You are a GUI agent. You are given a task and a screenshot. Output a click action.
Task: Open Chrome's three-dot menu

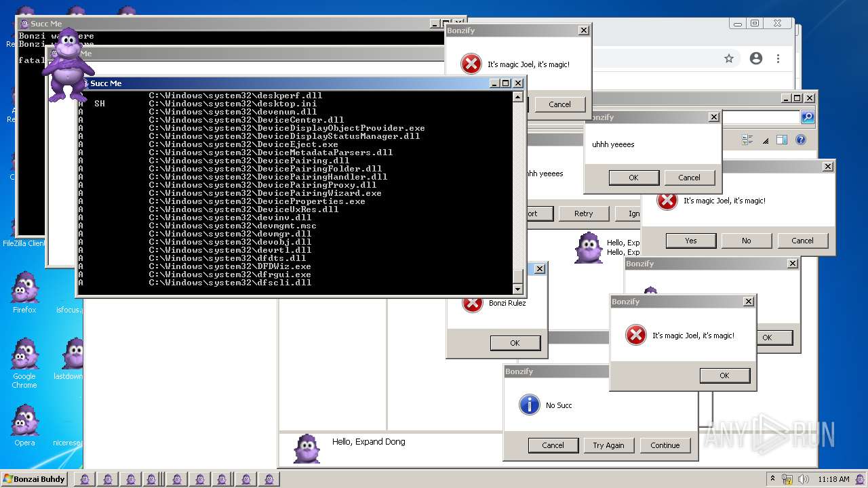point(778,58)
